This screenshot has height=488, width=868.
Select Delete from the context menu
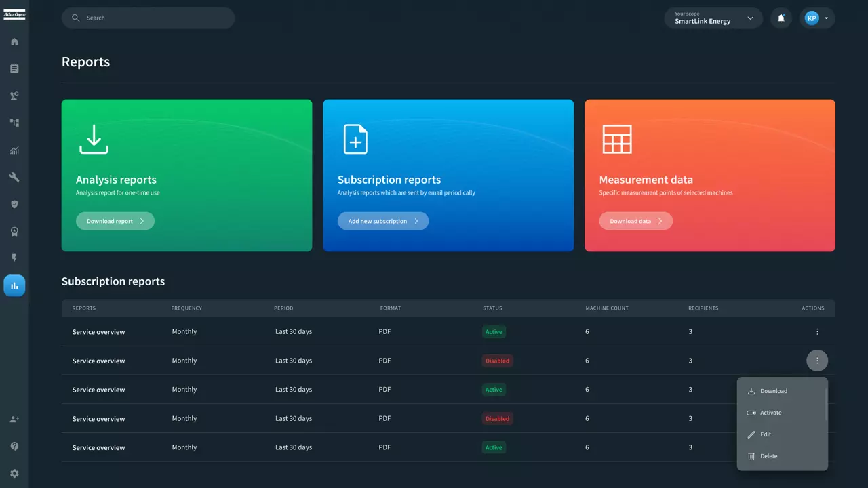[768, 456]
